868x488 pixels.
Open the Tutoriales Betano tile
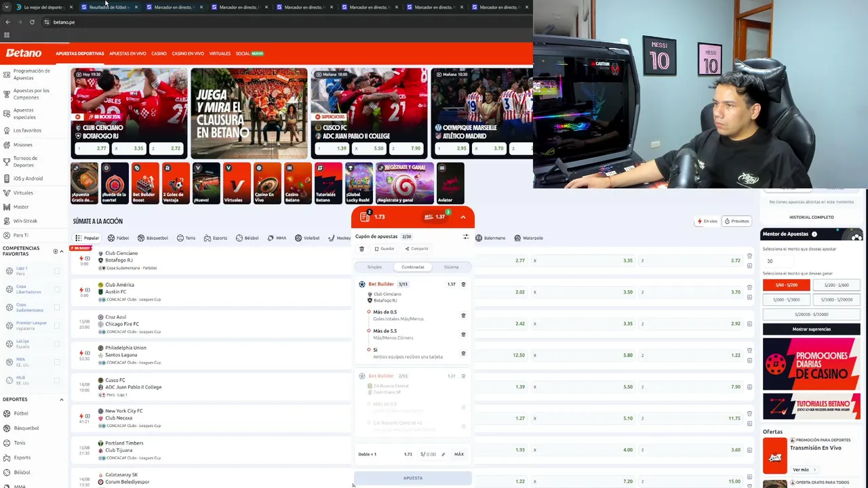point(328,183)
